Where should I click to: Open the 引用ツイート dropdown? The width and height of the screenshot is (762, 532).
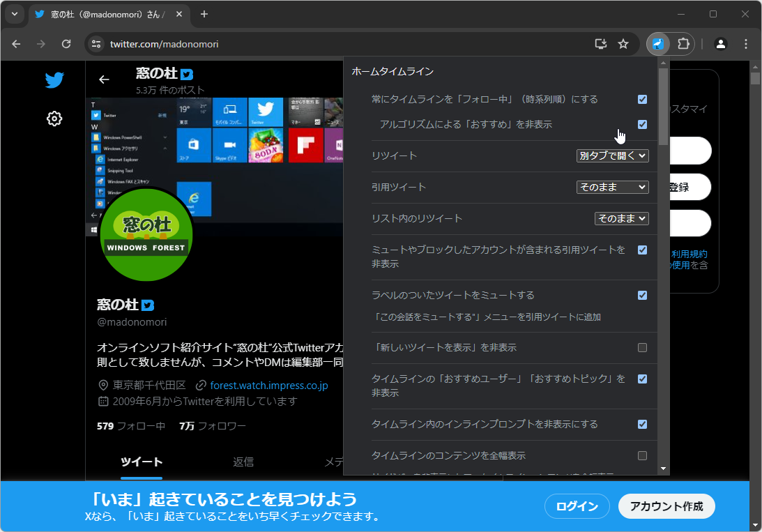612,187
